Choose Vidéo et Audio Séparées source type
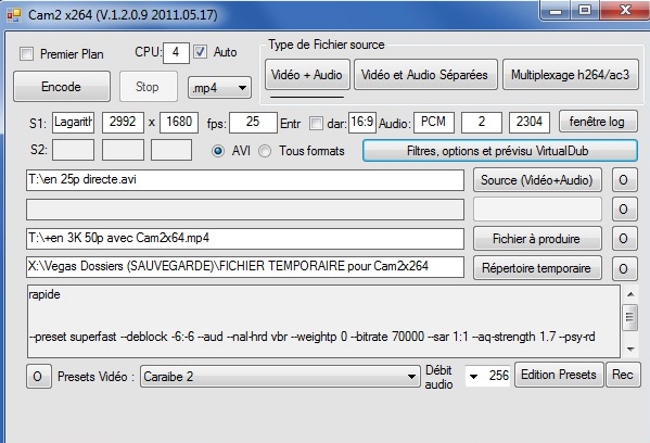Image resolution: width=650 pixels, height=443 pixels. pos(426,75)
